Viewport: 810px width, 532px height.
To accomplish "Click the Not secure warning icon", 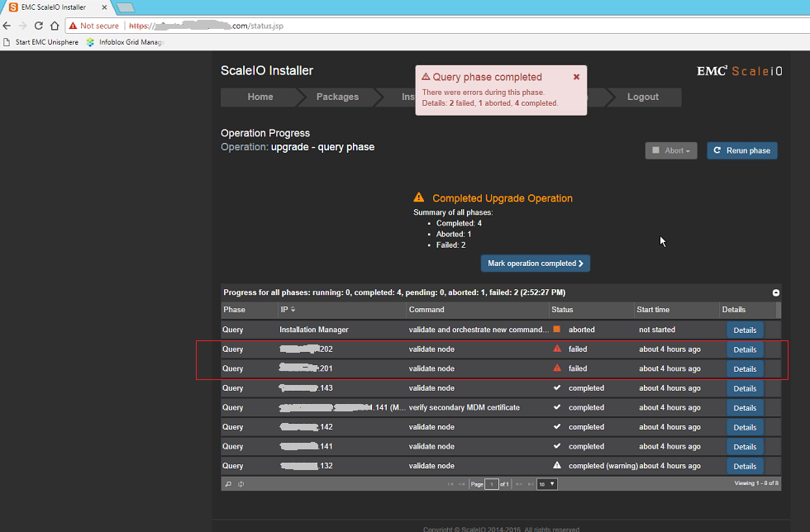I will click(x=73, y=26).
